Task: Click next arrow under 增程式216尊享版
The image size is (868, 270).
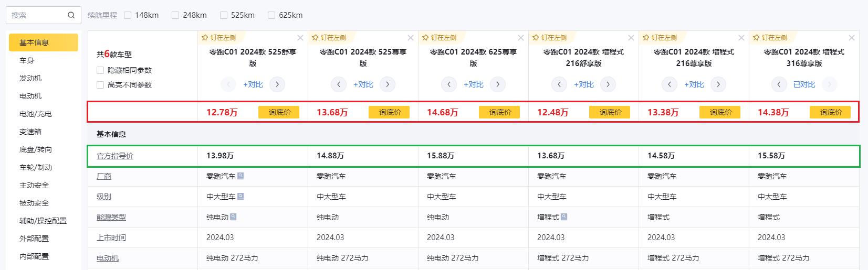Action: [x=718, y=84]
